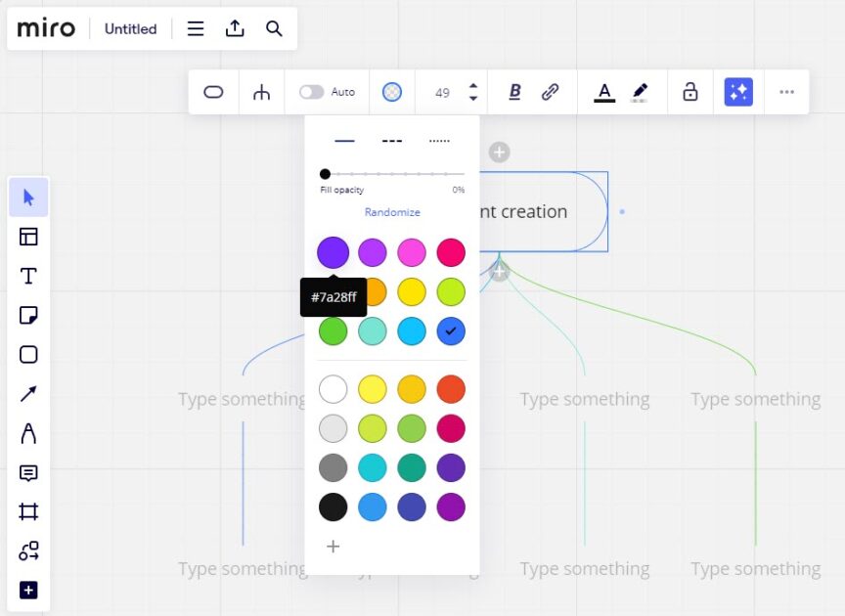This screenshot has width=845, height=616.
Task: Click Randomize to shuffle node colors
Action: 391,212
